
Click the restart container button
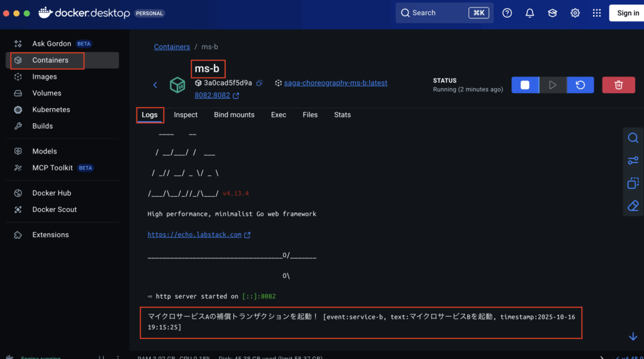580,85
